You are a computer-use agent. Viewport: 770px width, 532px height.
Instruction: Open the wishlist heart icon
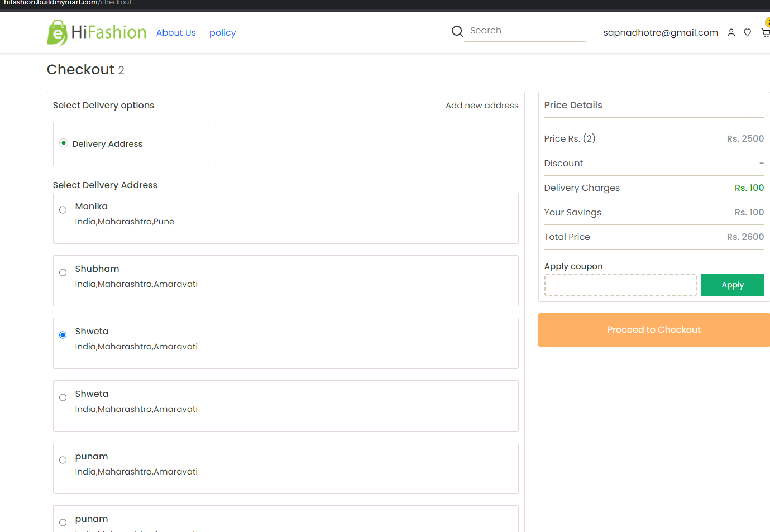point(747,33)
